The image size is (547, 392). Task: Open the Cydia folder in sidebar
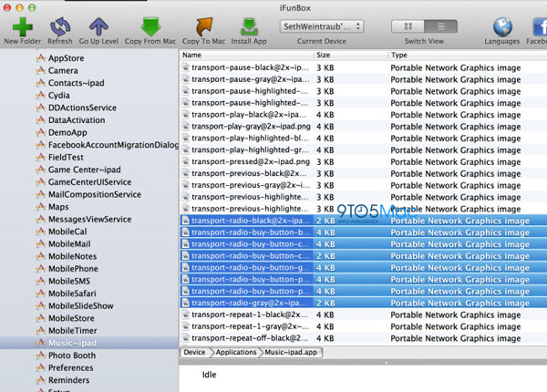60,95
